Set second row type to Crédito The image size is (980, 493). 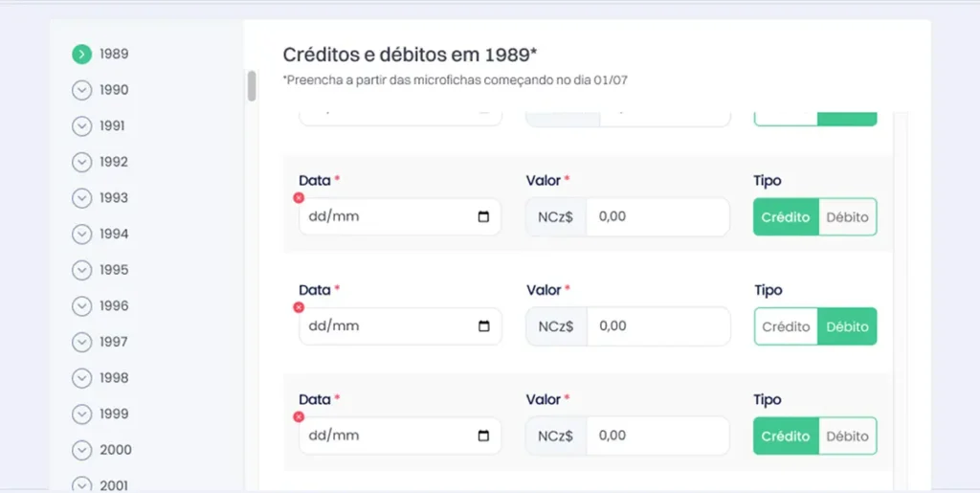tap(786, 326)
